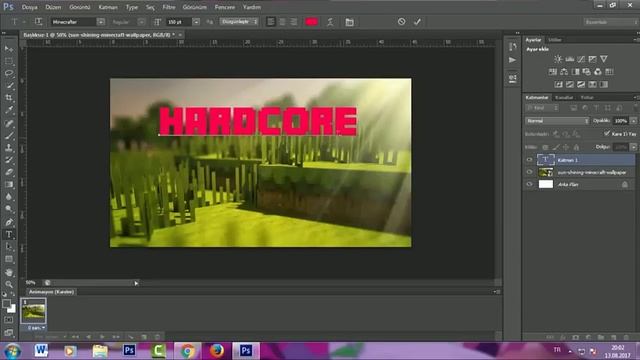Select the Zoom tool in toolbox
640x360 pixels.
pyautogui.click(x=9, y=284)
